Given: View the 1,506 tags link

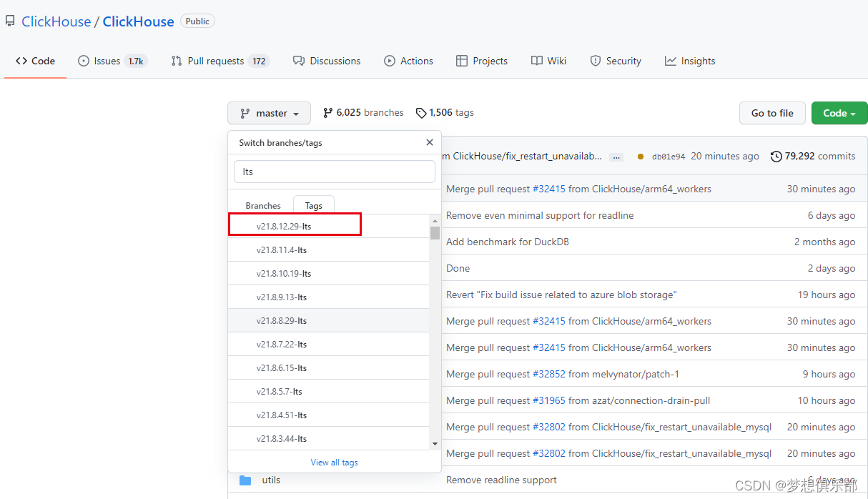Looking at the screenshot, I should (445, 112).
